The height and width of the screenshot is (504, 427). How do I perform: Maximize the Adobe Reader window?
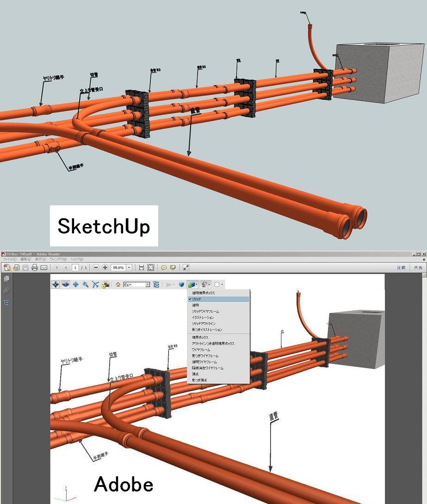coord(419,254)
